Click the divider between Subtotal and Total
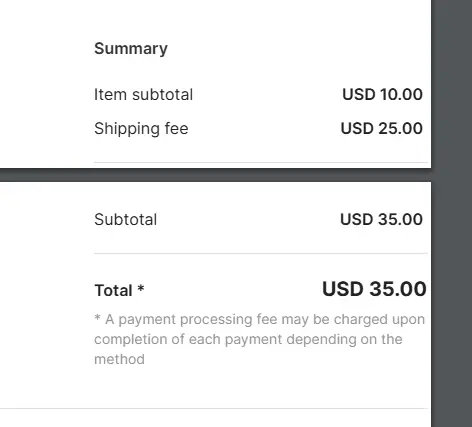 click(x=261, y=253)
